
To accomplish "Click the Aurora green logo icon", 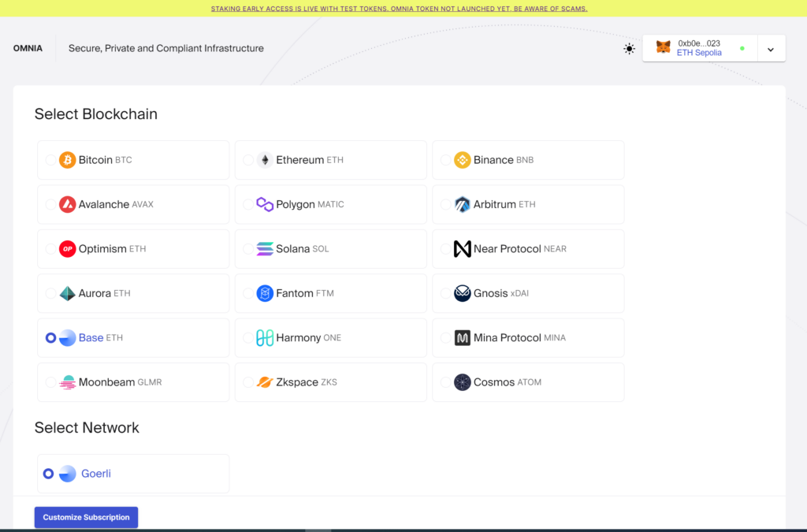I will click(68, 293).
